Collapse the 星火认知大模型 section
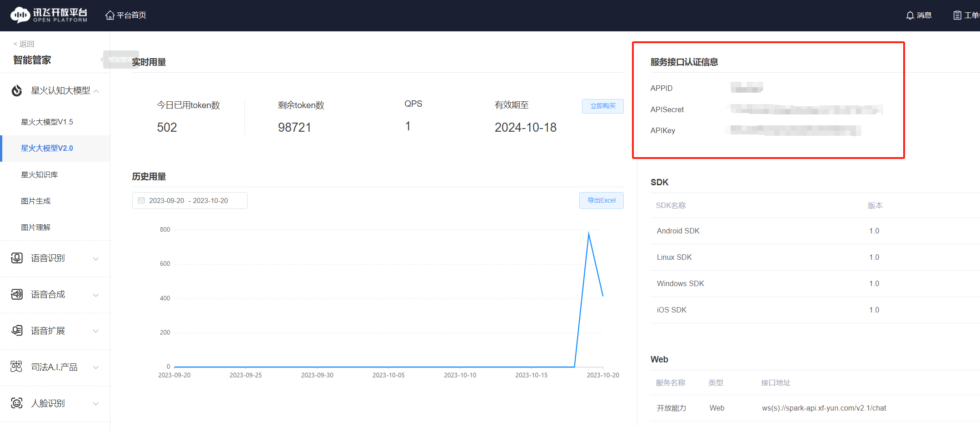980x431 pixels. 96,91
